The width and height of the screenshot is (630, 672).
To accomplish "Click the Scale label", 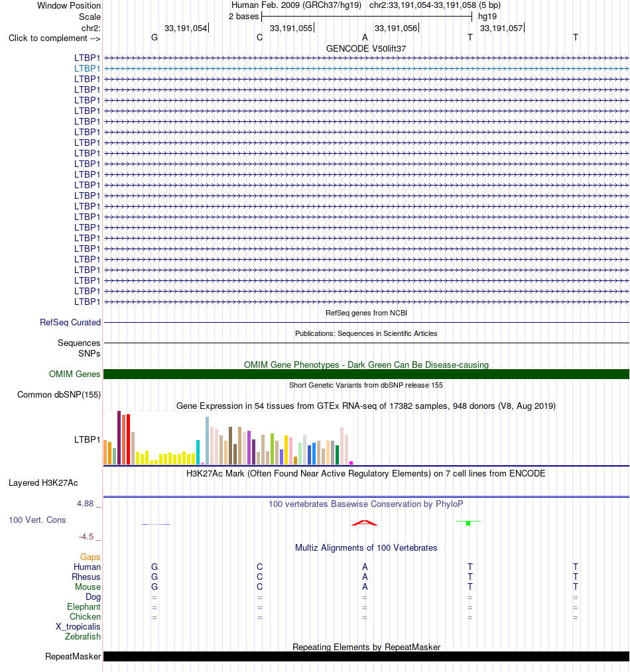I will (90, 17).
